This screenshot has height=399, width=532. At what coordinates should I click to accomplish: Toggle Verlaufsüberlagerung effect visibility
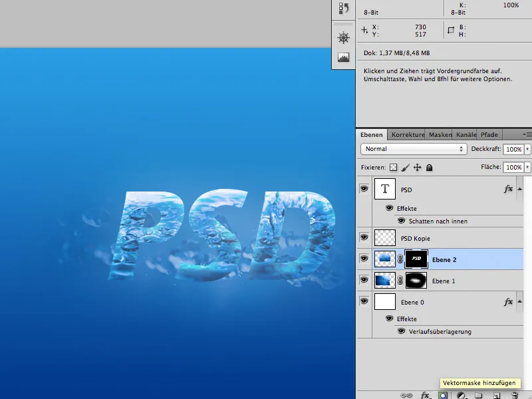click(x=402, y=331)
